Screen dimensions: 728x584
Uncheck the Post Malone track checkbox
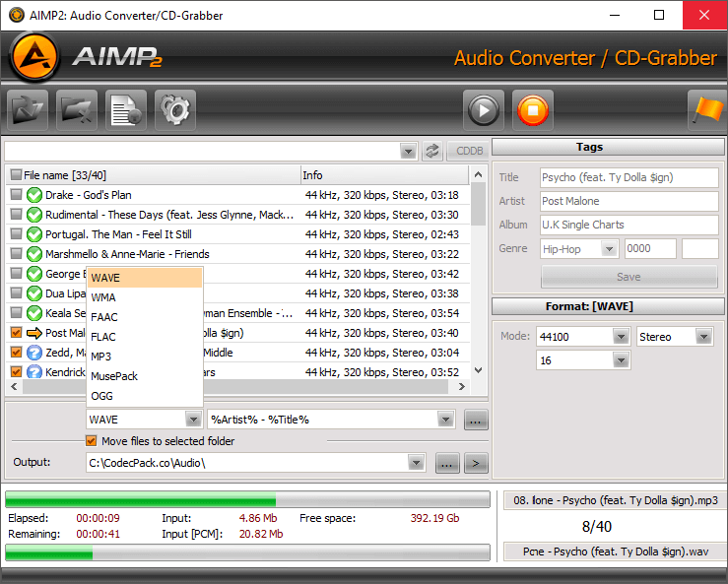16,333
